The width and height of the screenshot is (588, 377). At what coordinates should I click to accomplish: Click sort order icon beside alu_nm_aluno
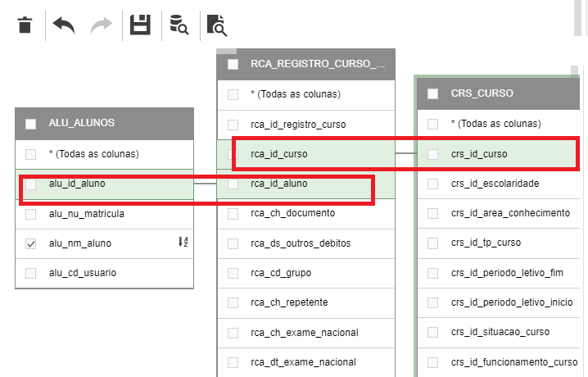[183, 243]
